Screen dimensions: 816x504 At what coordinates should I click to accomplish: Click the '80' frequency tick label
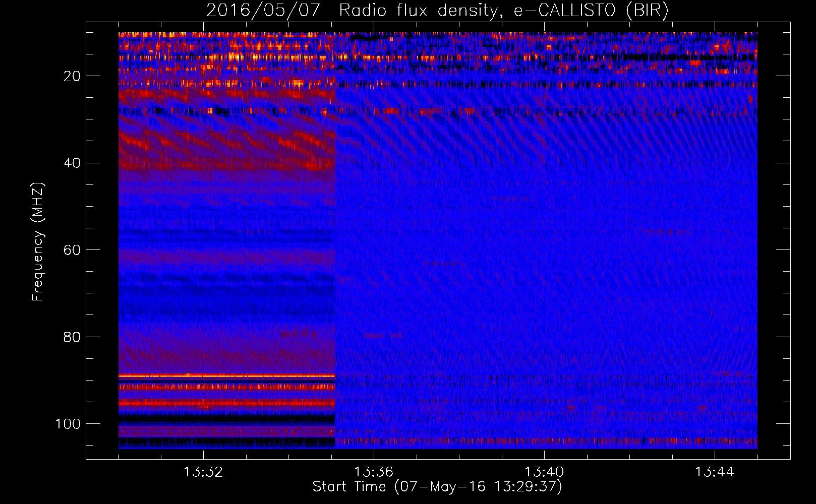pyautogui.click(x=72, y=337)
